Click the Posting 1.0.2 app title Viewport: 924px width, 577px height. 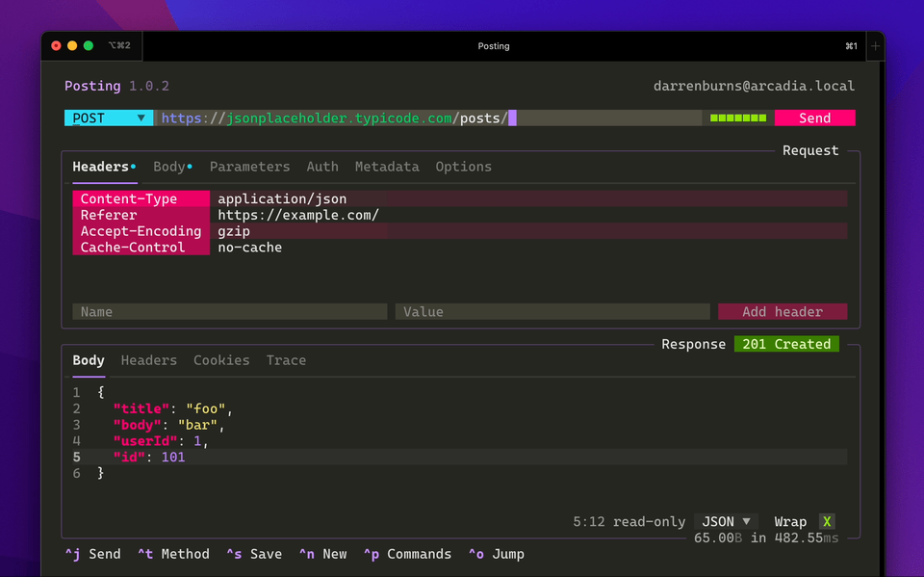[x=116, y=86]
